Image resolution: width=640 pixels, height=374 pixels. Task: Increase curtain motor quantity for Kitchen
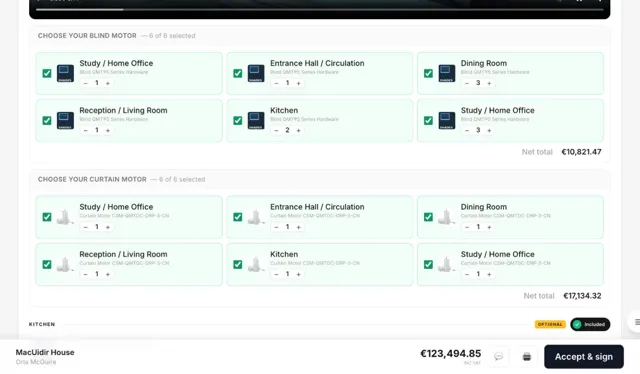[298, 274]
